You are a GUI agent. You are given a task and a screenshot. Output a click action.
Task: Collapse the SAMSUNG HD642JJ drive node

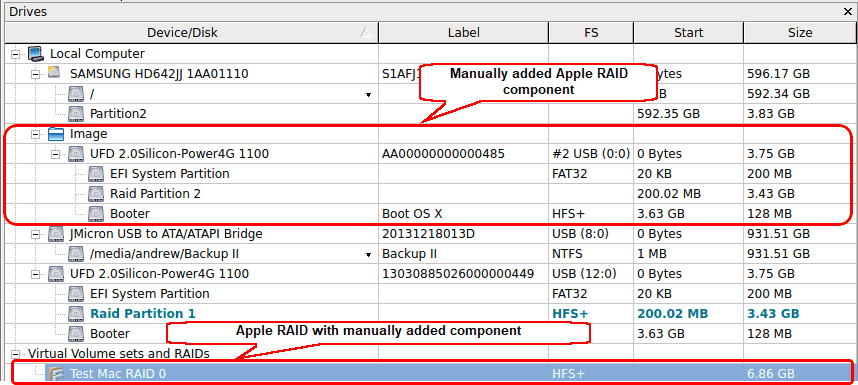(x=36, y=74)
